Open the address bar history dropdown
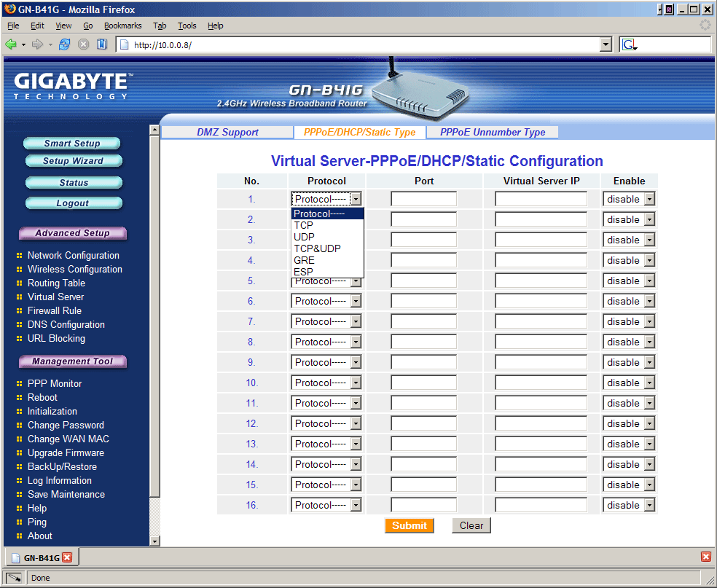 [606, 44]
